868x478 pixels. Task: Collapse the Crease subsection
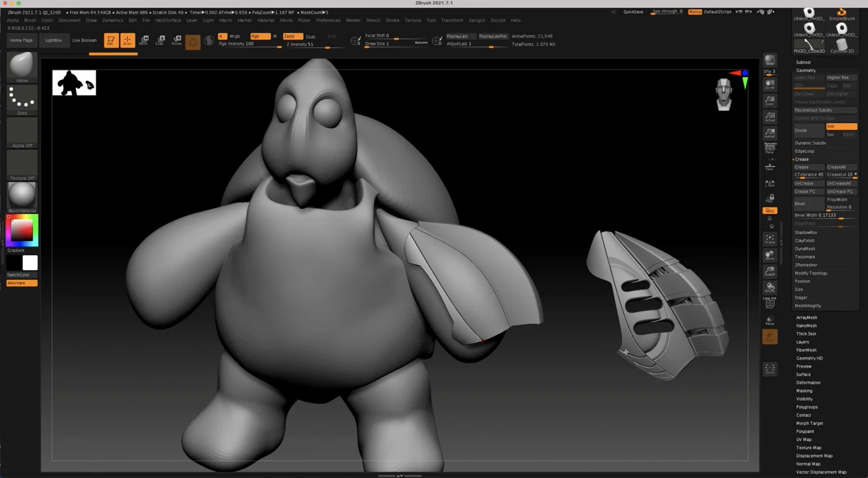(802, 159)
